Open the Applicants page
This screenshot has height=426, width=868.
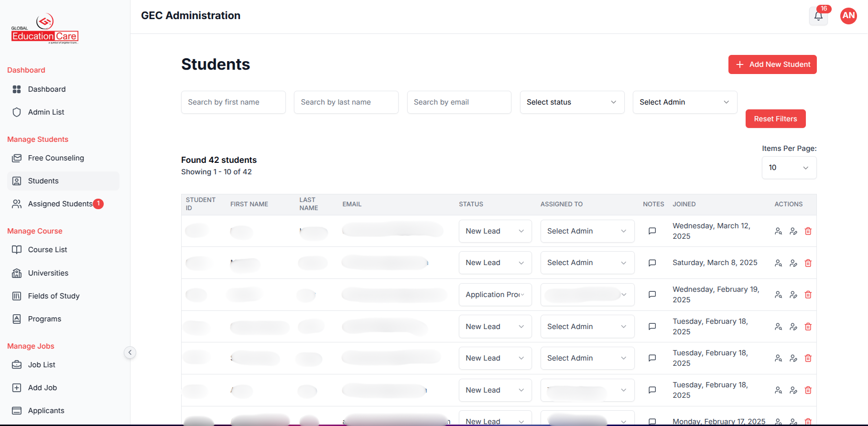[x=63, y=411]
